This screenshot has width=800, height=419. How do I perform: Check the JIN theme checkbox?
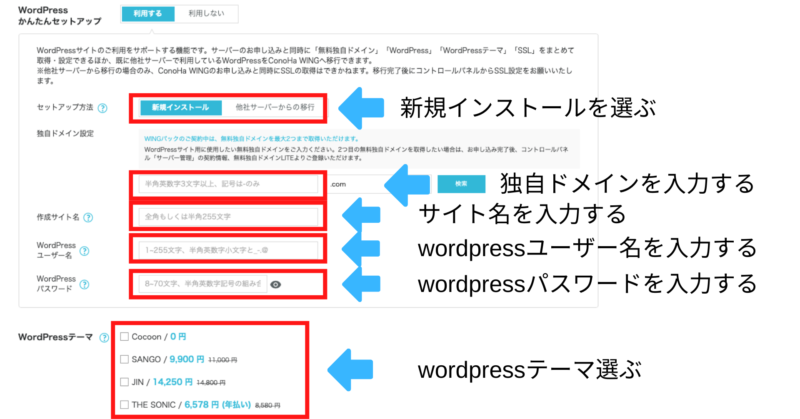(x=124, y=382)
